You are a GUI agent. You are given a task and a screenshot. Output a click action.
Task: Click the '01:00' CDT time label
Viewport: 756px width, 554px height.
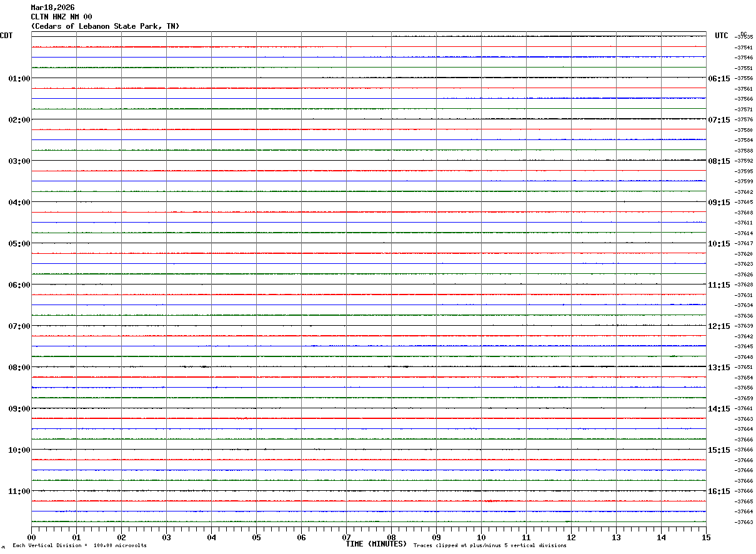pyautogui.click(x=19, y=79)
